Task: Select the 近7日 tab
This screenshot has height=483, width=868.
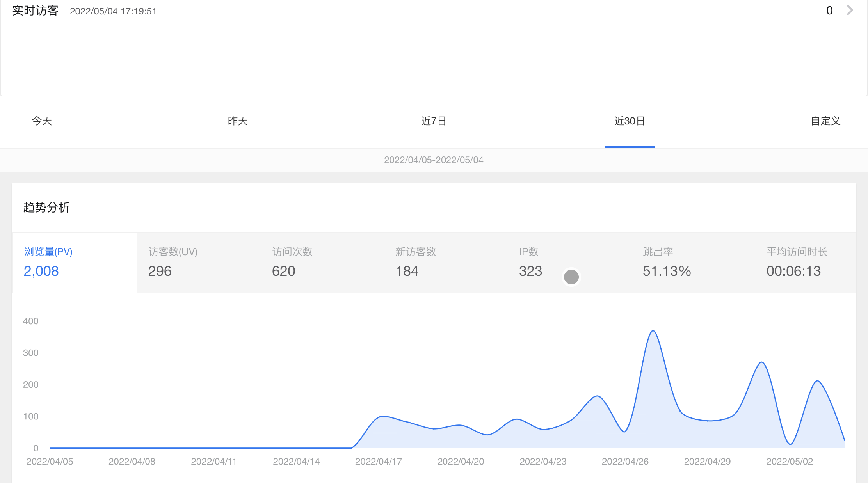Action: click(434, 121)
